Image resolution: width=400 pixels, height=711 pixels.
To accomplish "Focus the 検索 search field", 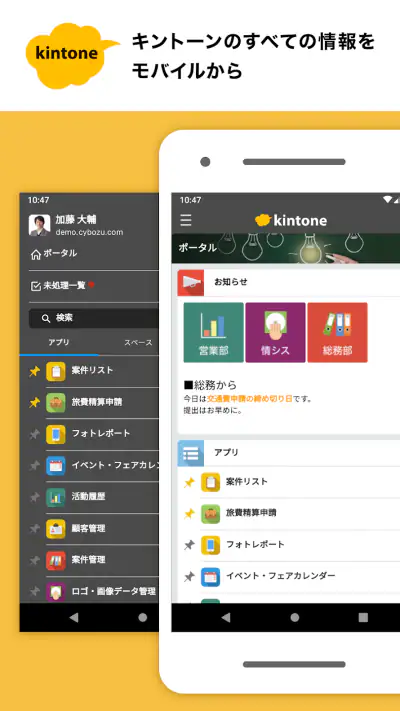I will [94, 319].
